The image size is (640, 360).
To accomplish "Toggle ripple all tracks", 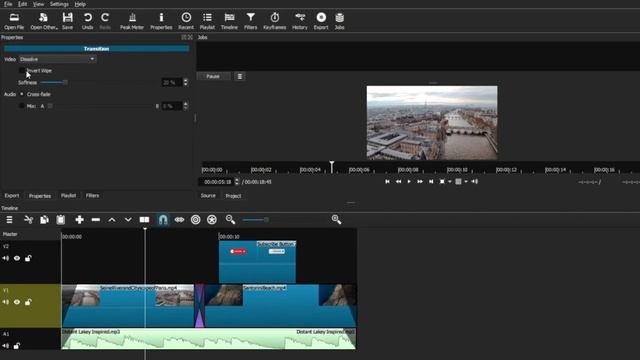I will click(212, 220).
